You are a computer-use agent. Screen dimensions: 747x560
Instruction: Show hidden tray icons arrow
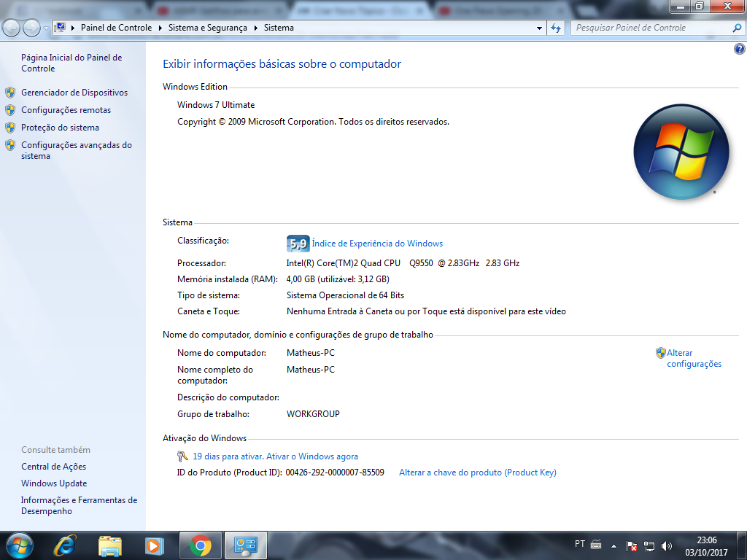point(614,546)
